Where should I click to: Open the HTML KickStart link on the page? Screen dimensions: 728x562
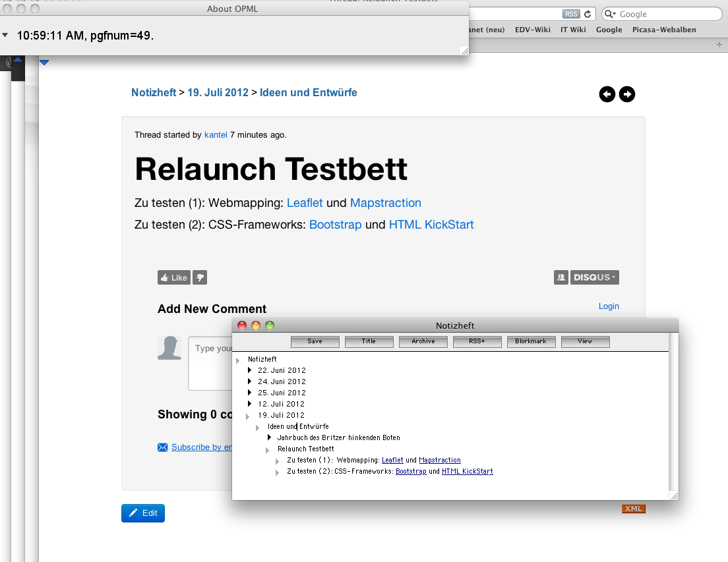(431, 225)
